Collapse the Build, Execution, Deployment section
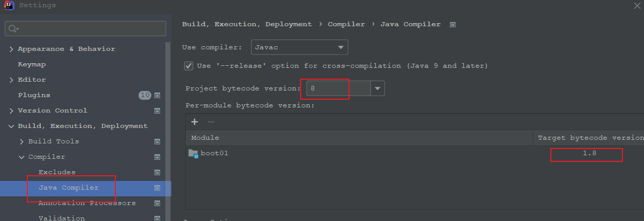 pyautogui.click(x=12, y=126)
